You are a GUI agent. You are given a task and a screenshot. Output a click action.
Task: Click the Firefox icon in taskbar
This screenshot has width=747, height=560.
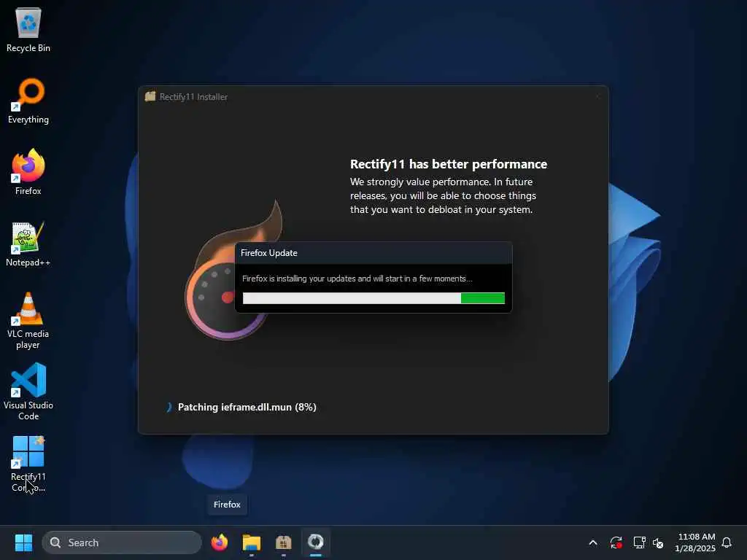[x=219, y=542]
